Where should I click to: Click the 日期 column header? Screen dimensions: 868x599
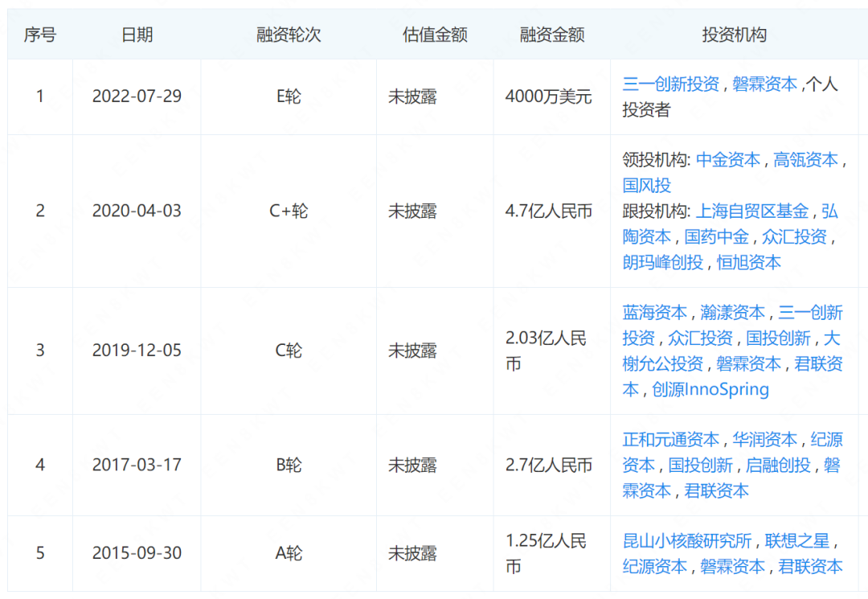coord(137,35)
